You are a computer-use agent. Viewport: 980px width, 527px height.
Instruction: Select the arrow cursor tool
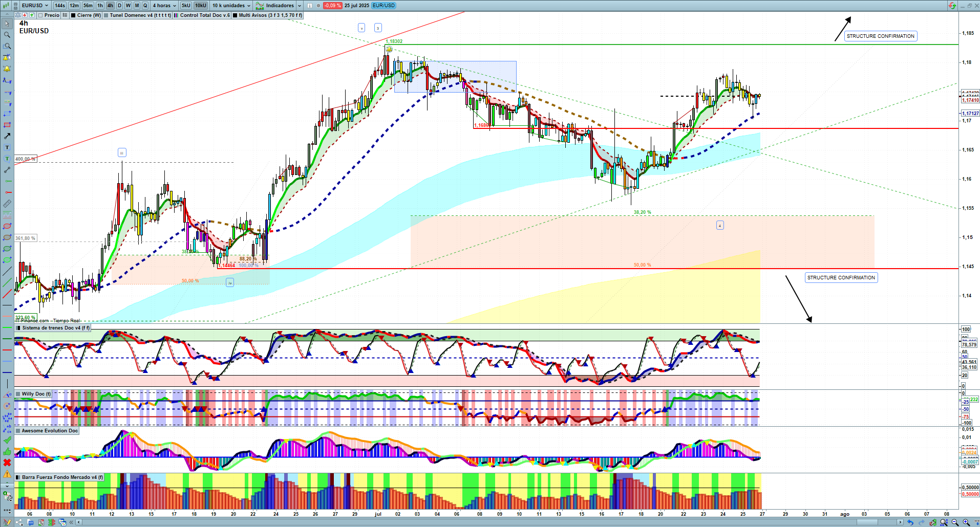pos(7,24)
